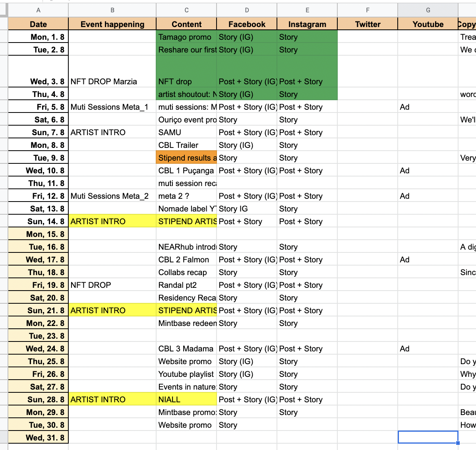Select the Ouriço event promo cell
Image resolution: width=476 pixels, height=450 pixels.
point(186,120)
